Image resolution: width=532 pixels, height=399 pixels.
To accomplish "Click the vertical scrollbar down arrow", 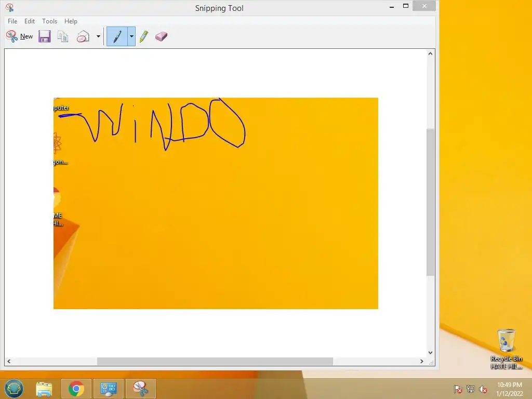I will pos(430,353).
